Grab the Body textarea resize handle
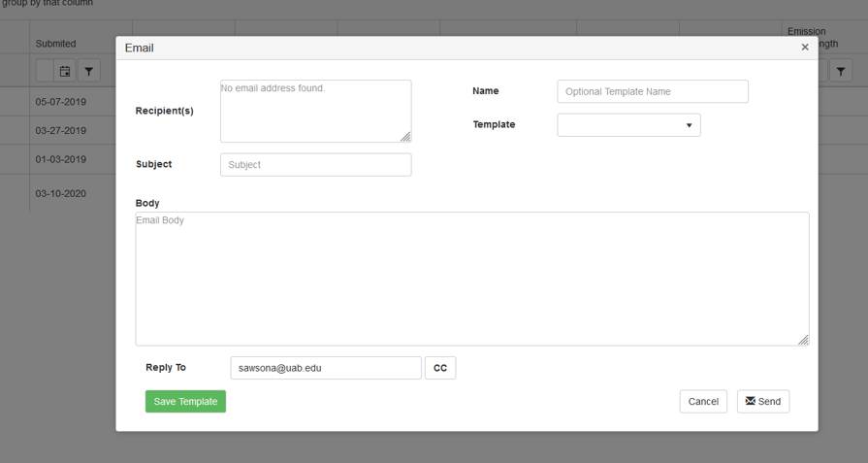Image resolution: width=868 pixels, height=463 pixels. (803, 340)
